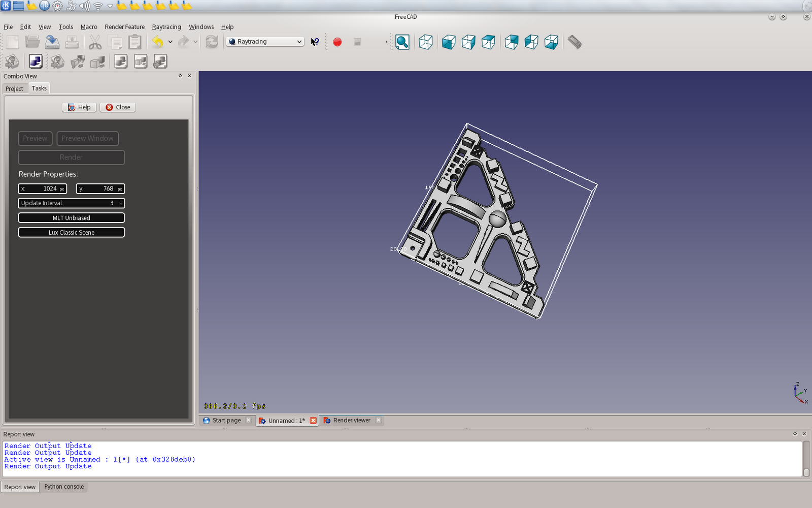Click the measure distance ruler icon
This screenshot has width=812, height=508.
click(574, 42)
